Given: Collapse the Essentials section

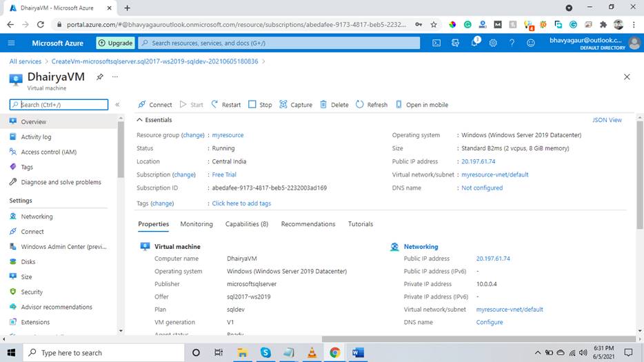Looking at the screenshot, I should [154, 120].
